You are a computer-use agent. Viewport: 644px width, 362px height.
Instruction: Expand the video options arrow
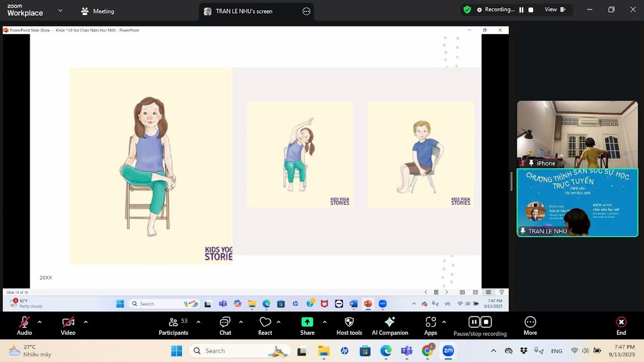point(85,322)
